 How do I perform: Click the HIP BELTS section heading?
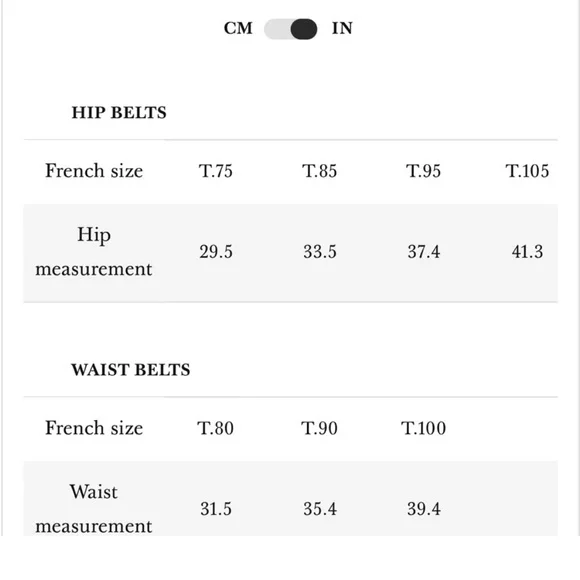119,112
